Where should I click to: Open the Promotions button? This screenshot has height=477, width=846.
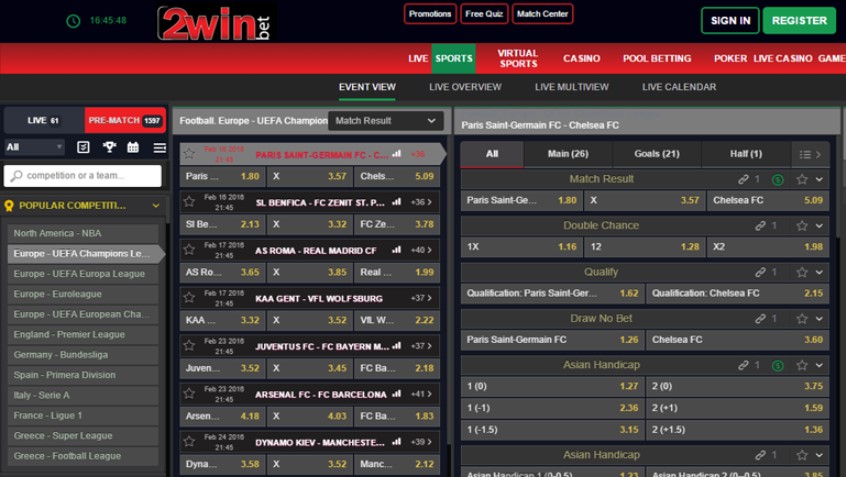tap(430, 14)
